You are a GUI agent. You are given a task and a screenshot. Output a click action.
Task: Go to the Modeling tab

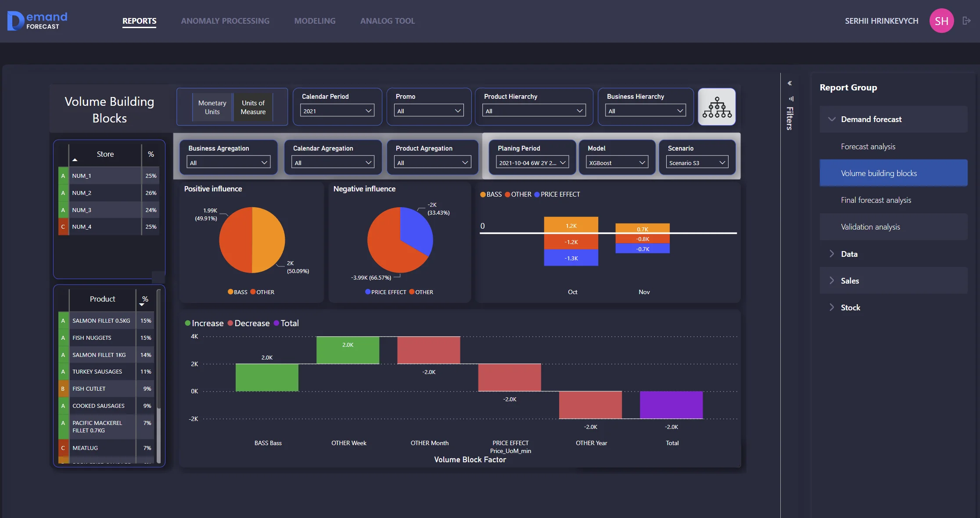(x=315, y=21)
